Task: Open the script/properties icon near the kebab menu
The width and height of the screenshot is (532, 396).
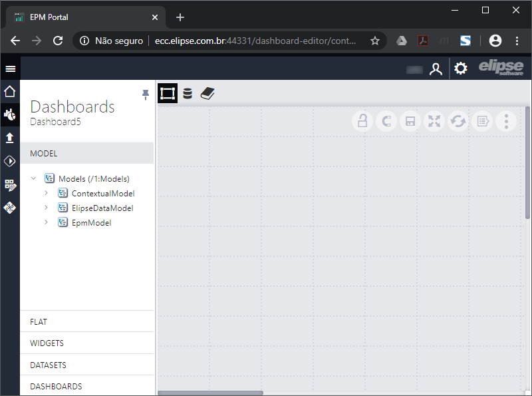Action: 482,121
